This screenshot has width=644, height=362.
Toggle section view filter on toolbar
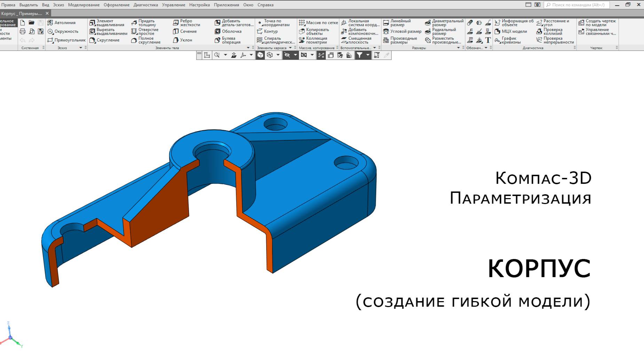tap(360, 55)
